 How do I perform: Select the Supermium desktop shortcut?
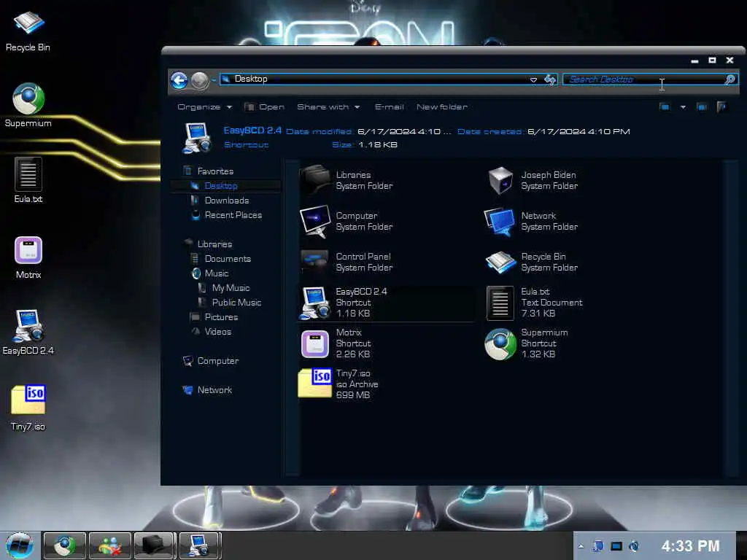(28, 105)
